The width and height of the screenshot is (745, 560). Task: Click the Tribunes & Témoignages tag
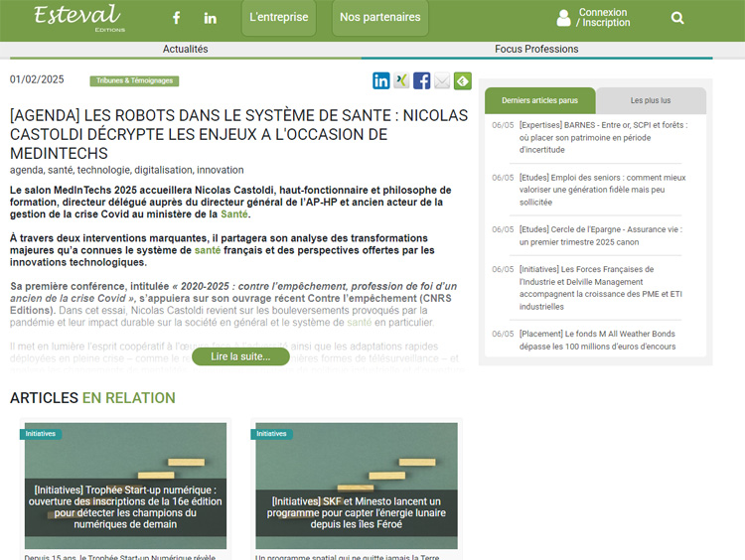134,81
